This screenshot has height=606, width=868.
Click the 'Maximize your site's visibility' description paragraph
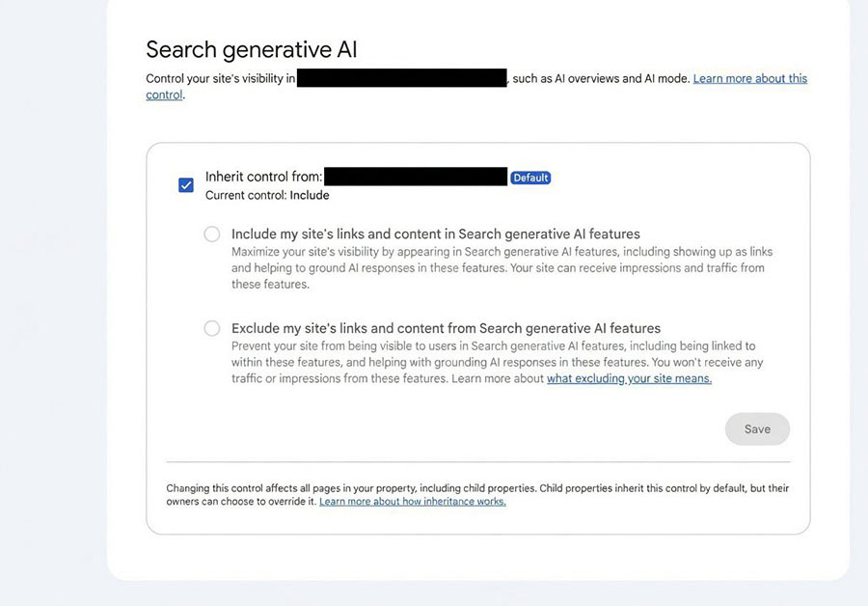(502, 267)
